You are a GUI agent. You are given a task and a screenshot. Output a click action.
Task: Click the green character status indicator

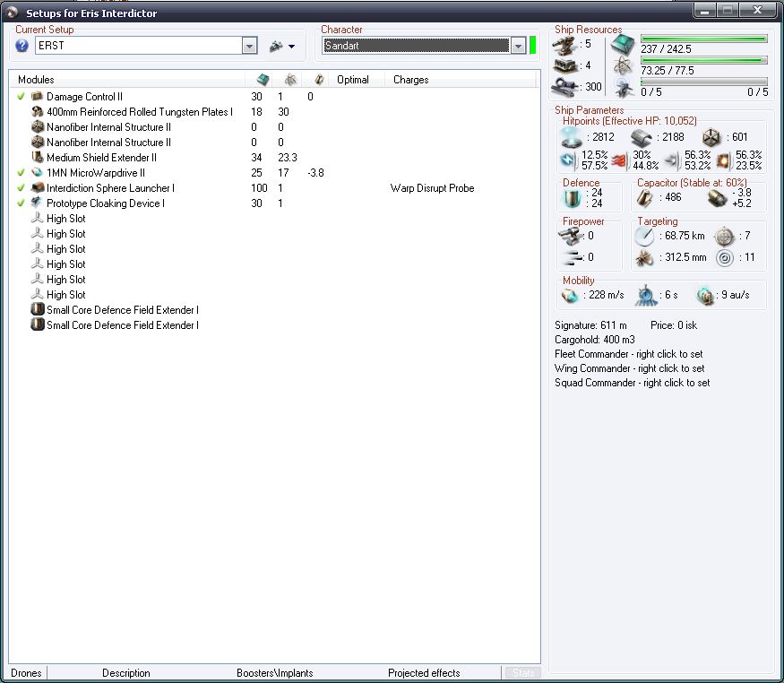coord(532,46)
